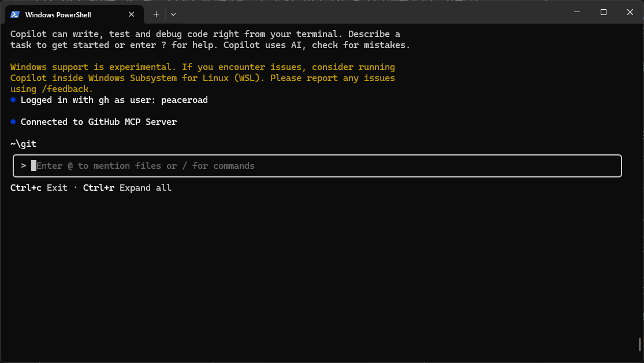Viewport: 644px width, 363px height.
Task: Close the terminal window
Action: point(630,12)
